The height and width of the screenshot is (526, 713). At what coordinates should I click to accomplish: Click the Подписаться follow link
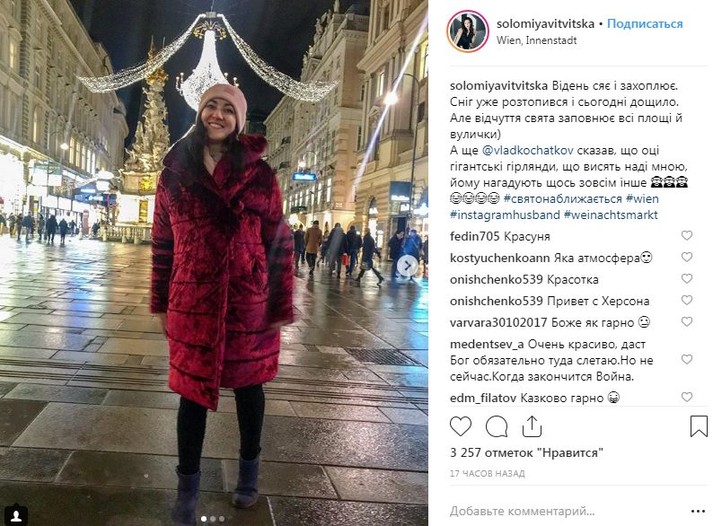645,24
